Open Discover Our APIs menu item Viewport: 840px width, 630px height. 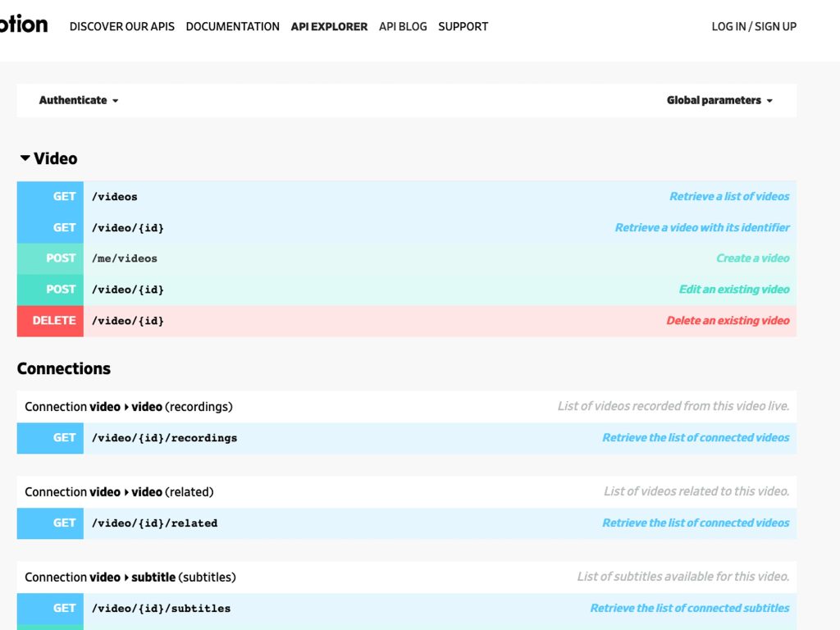tap(122, 26)
